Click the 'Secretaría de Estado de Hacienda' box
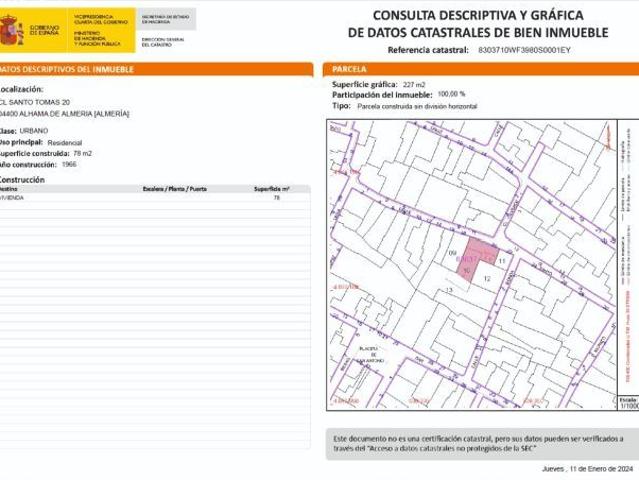Viewport: 639px width, 480px height. (166, 19)
